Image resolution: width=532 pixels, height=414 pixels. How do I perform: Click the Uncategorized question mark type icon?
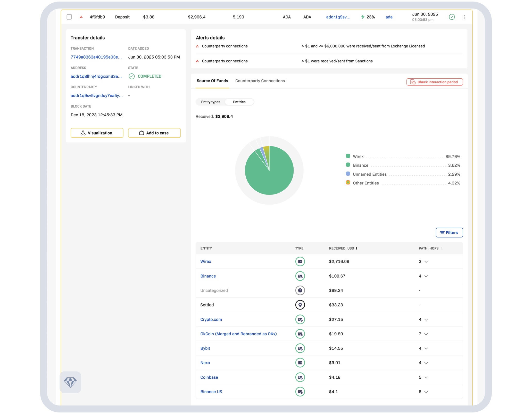coord(300,290)
